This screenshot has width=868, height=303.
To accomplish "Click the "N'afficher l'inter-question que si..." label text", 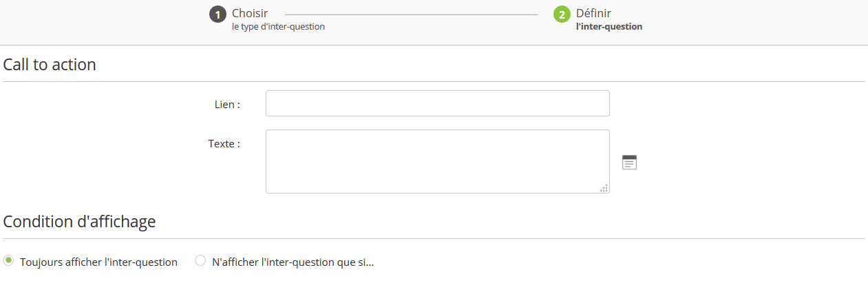I will pos(293,262).
